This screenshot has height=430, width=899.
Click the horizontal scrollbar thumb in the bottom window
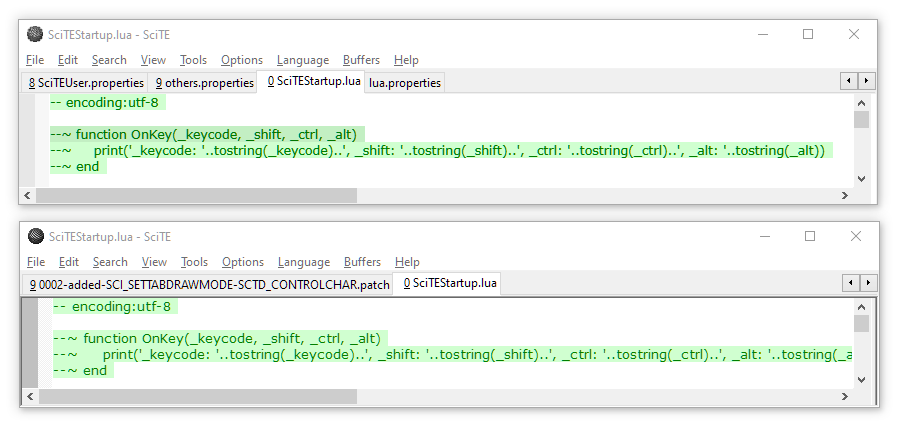click(400, 397)
